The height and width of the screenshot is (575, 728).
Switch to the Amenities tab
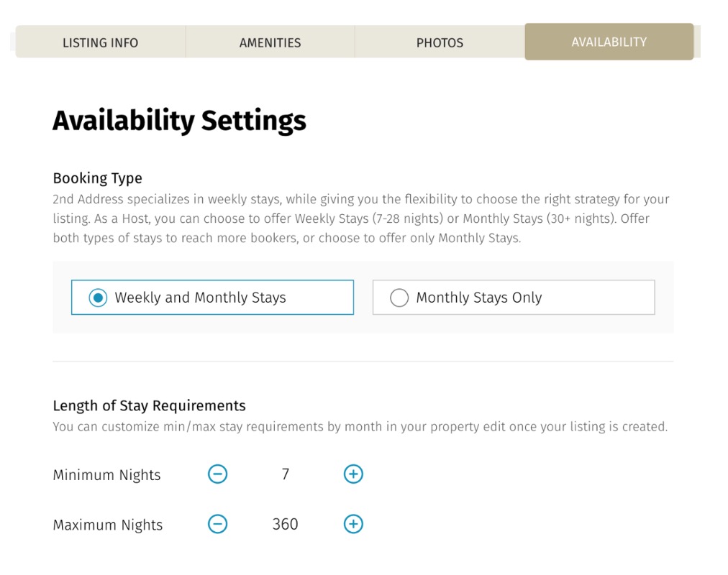[x=270, y=42]
